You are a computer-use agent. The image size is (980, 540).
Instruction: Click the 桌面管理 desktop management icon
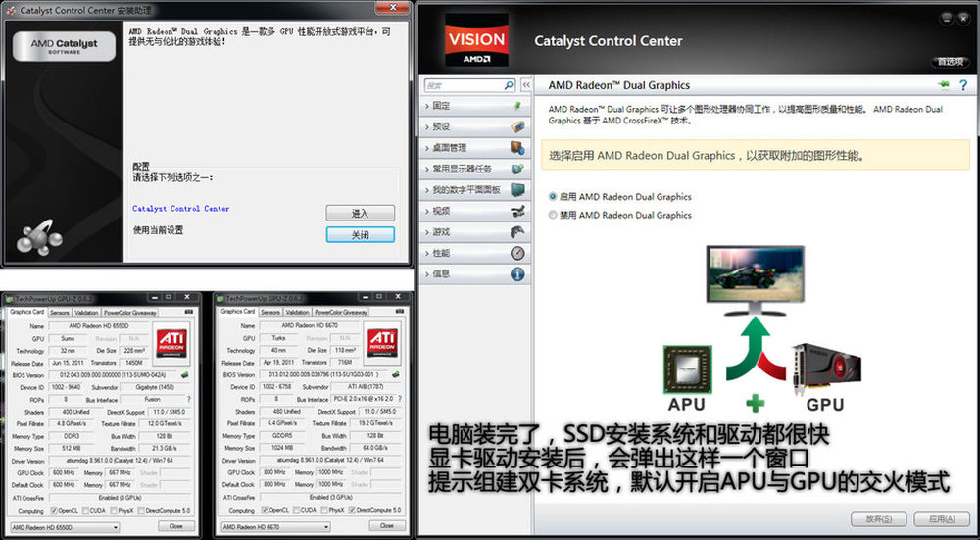517,148
